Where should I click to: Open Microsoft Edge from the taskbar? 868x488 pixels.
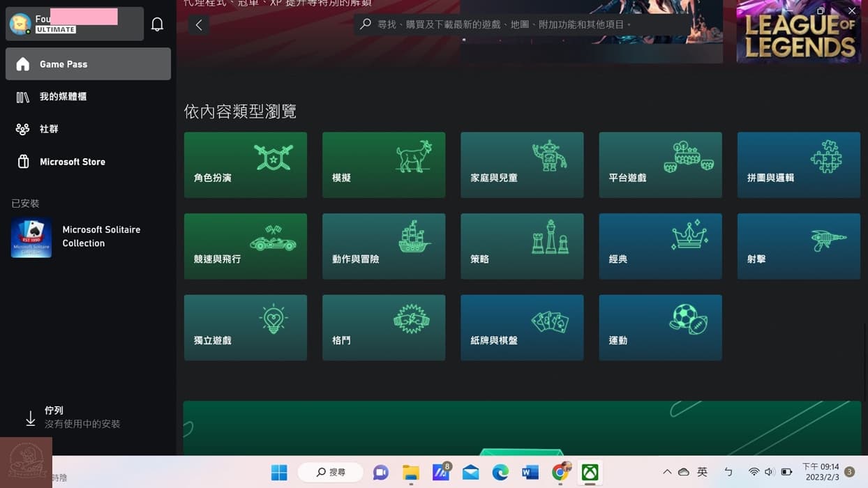coord(500,472)
